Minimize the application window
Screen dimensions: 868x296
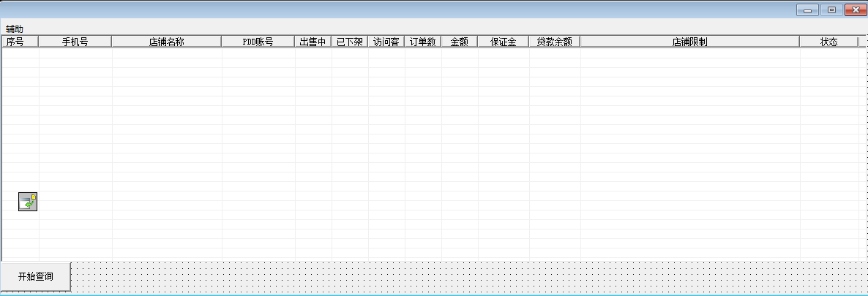(x=808, y=10)
